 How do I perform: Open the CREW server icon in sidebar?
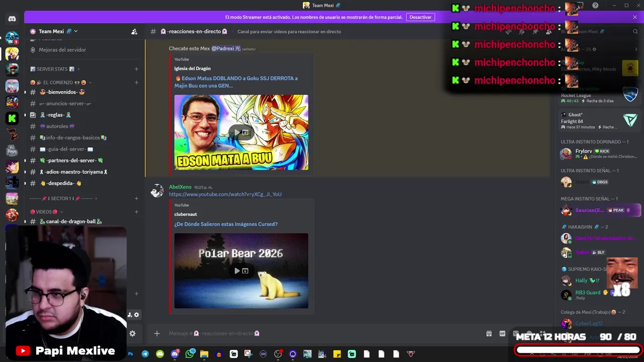pos(12,199)
